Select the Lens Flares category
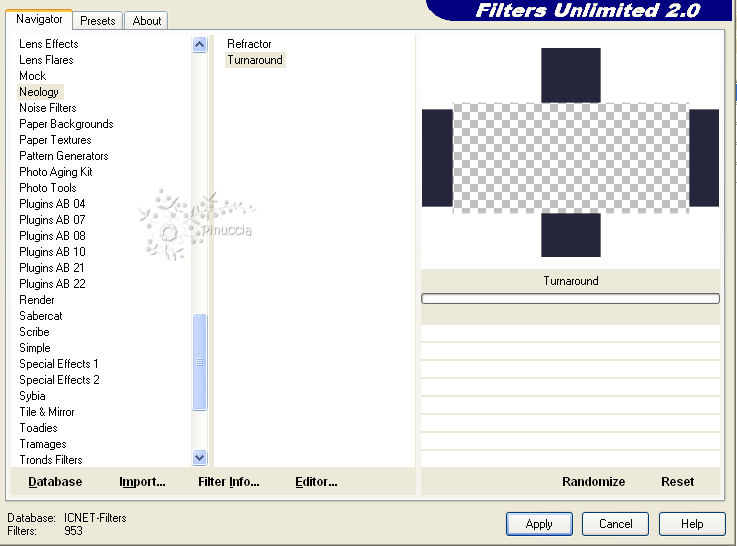The image size is (737, 546). click(46, 60)
